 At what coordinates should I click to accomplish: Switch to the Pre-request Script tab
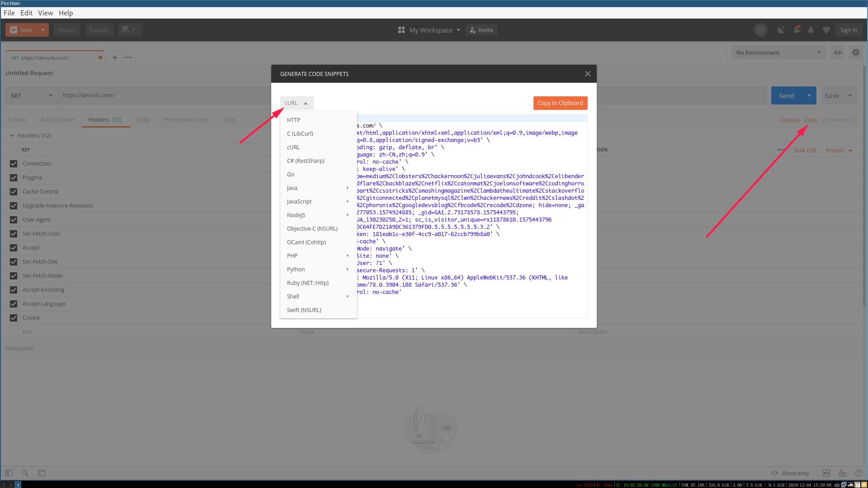186,120
